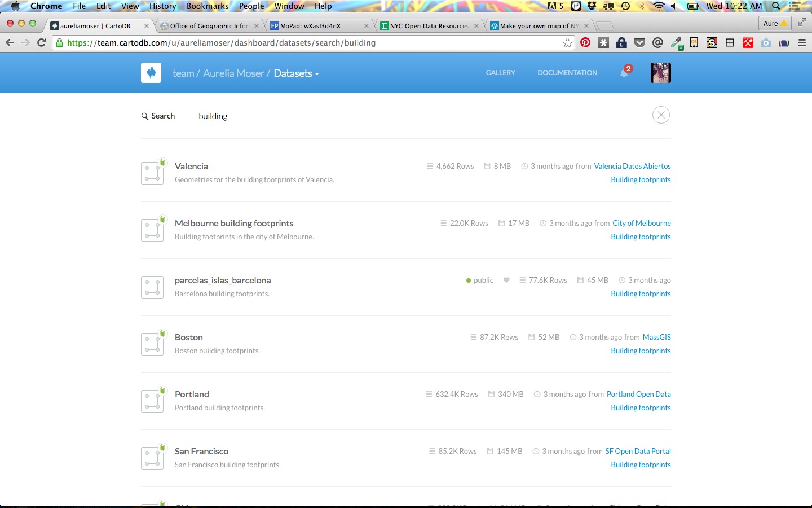
Task: Click the user avatar thumbnail
Action: [x=660, y=73]
